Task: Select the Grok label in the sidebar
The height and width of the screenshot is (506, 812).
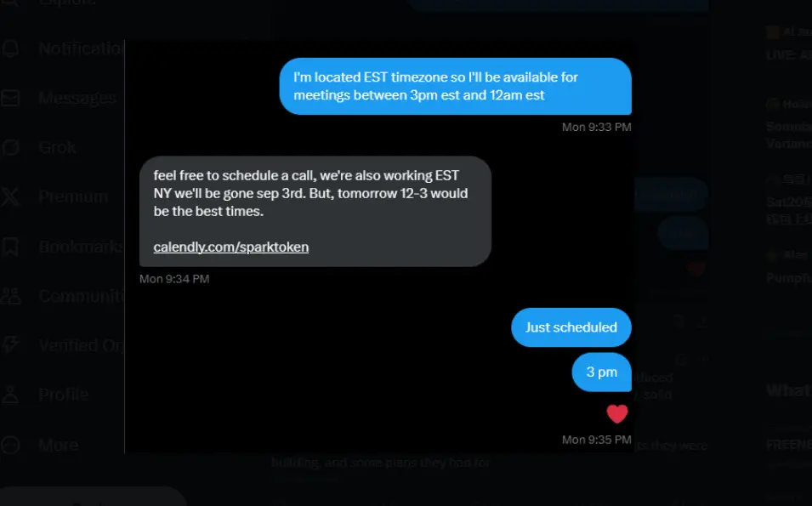Action: click(58, 147)
